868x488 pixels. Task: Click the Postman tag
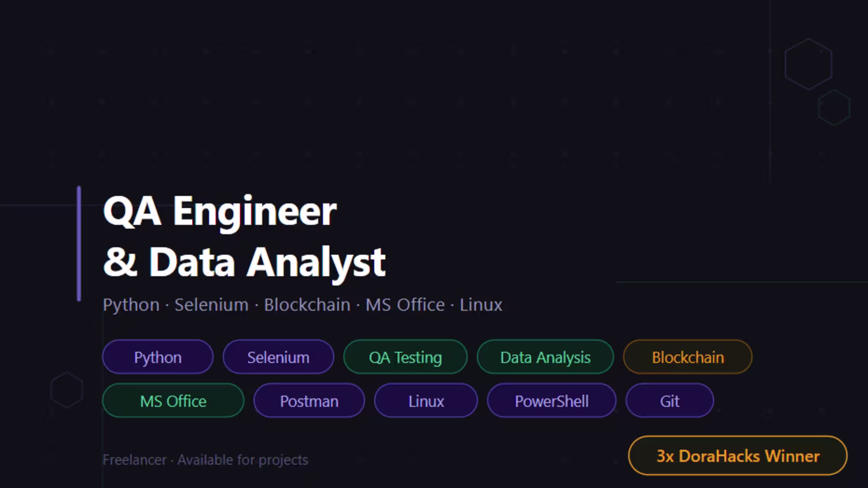[309, 401]
